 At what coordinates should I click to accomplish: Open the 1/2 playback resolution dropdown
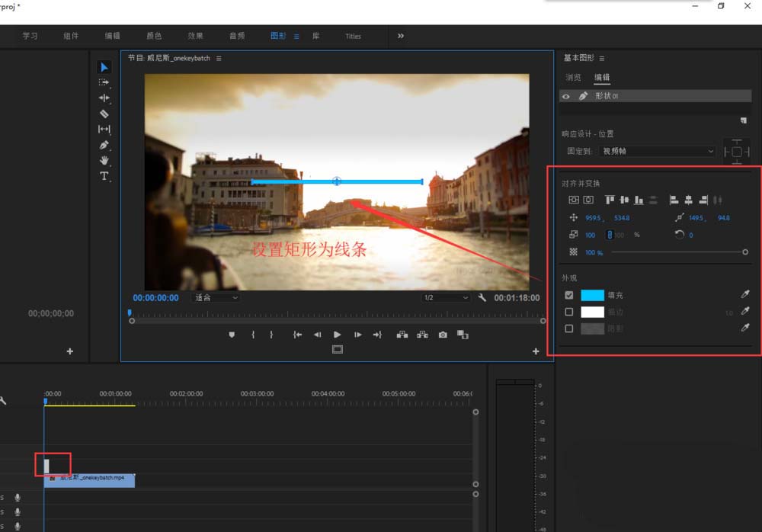point(446,297)
